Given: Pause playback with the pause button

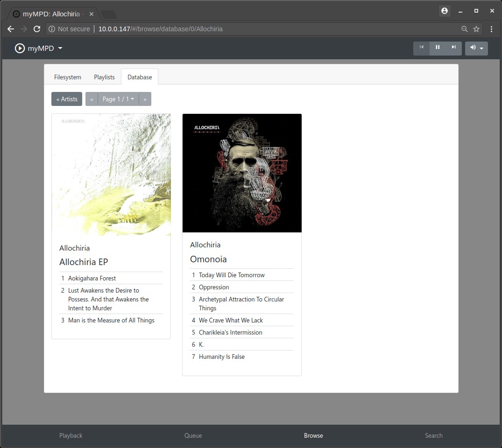Looking at the screenshot, I should tap(438, 48).
